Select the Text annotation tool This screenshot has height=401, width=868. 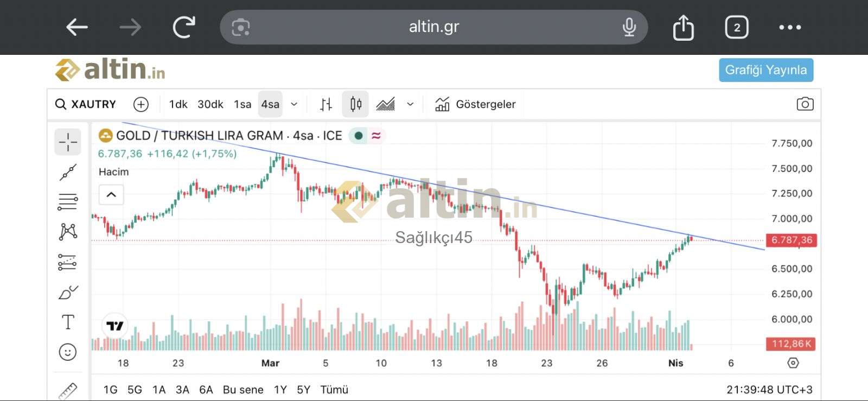[x=68, y=322]
